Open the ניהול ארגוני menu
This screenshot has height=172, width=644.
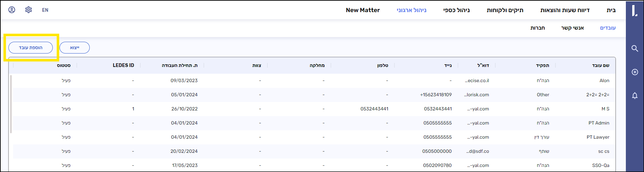(x=411, y=10)
